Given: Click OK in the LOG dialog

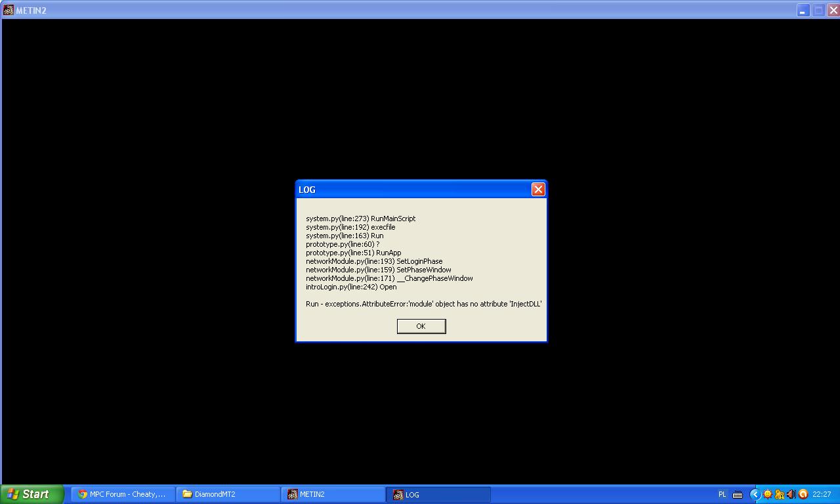Looking at the screenshot, I should tap(421, 326).
